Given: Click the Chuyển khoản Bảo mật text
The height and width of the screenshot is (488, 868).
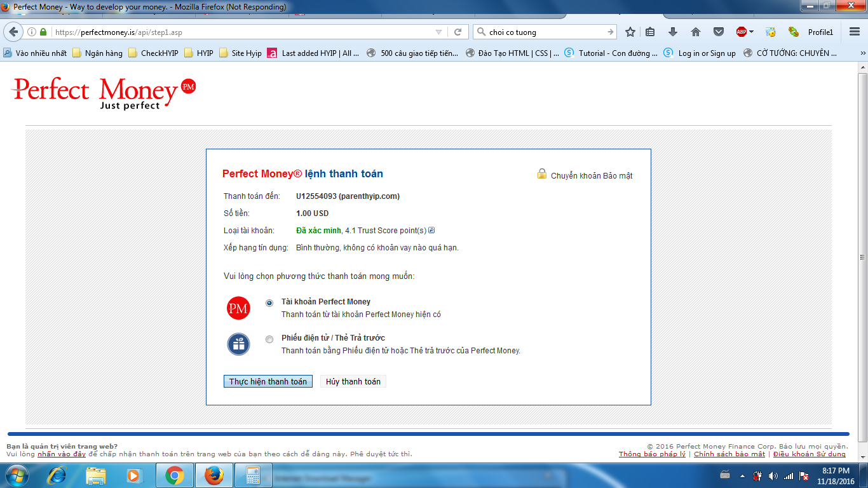Looking at the screenshot, I should pos(592,176).
